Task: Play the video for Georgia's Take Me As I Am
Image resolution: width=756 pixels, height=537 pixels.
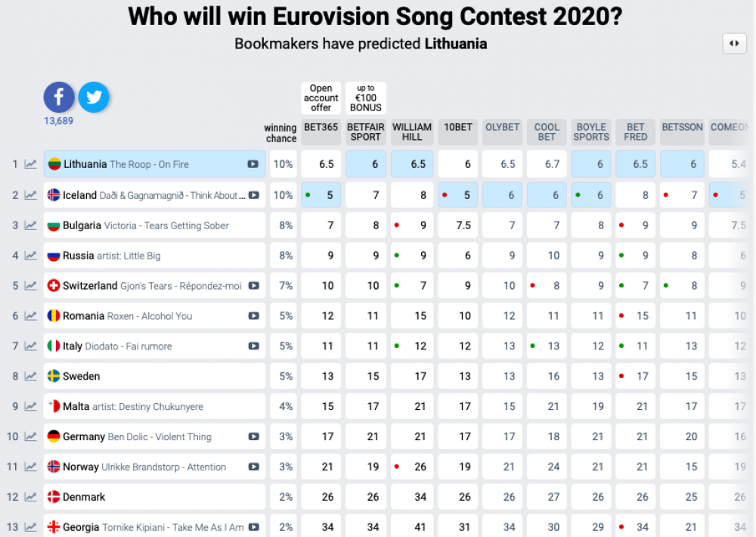Action: point(253,527)
